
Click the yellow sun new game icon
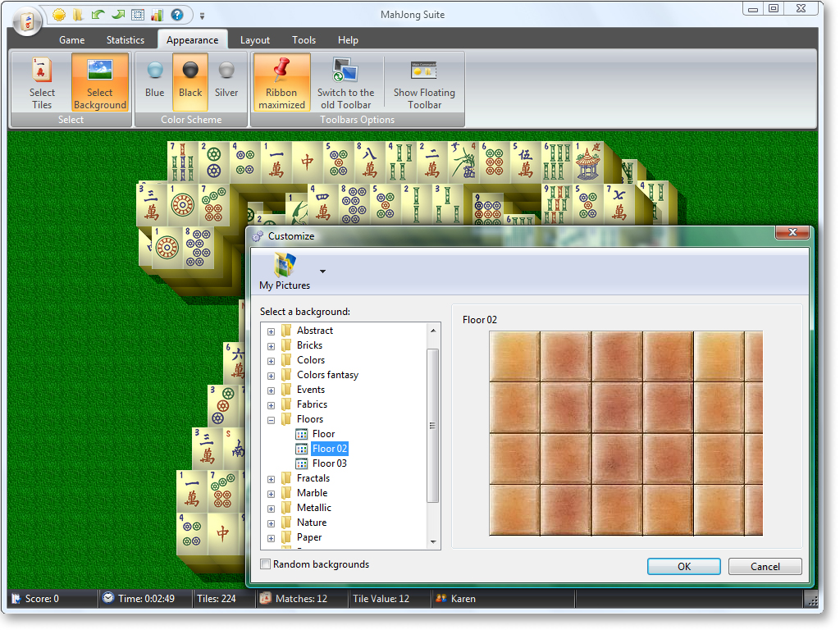pyautogui.click(x=59, y=15)
